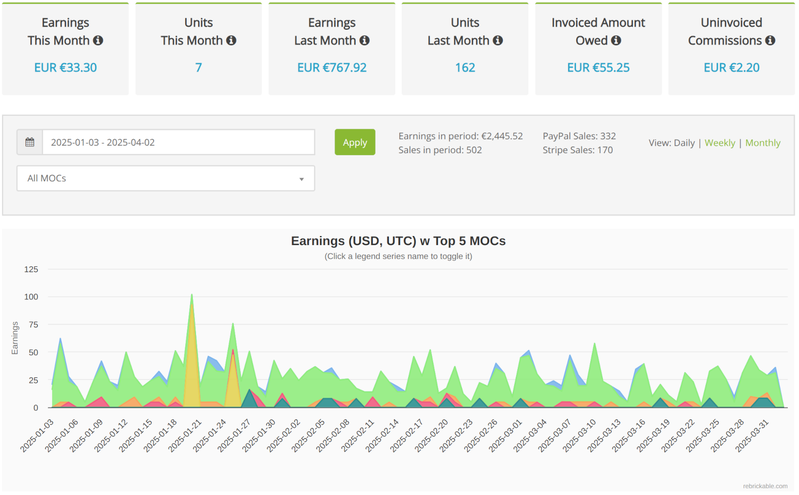Click the calendar icon by date range
This screenshot has width=799, height=495.
(30, 142)
